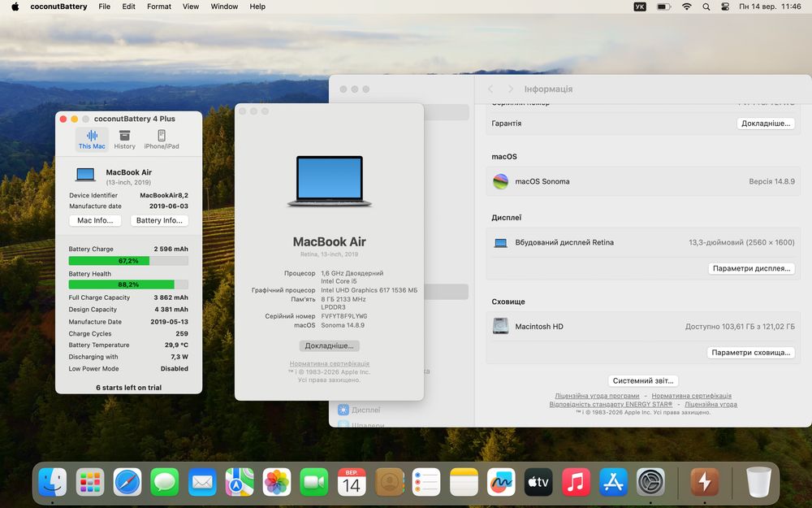Click Докладніше... in About This Mac
The image size is (812, 508).
pyautogui.click(x=330, y=345)
